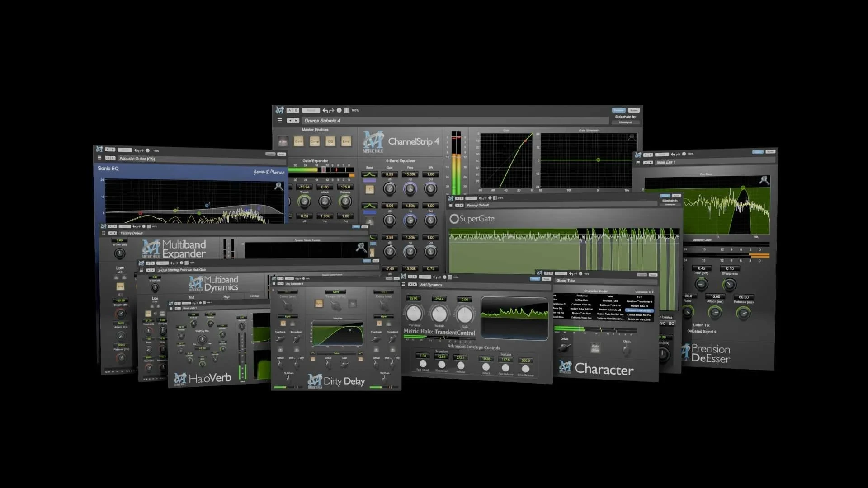
Task: Open the SuperGate hamburger menu
Action: (450, 205)
